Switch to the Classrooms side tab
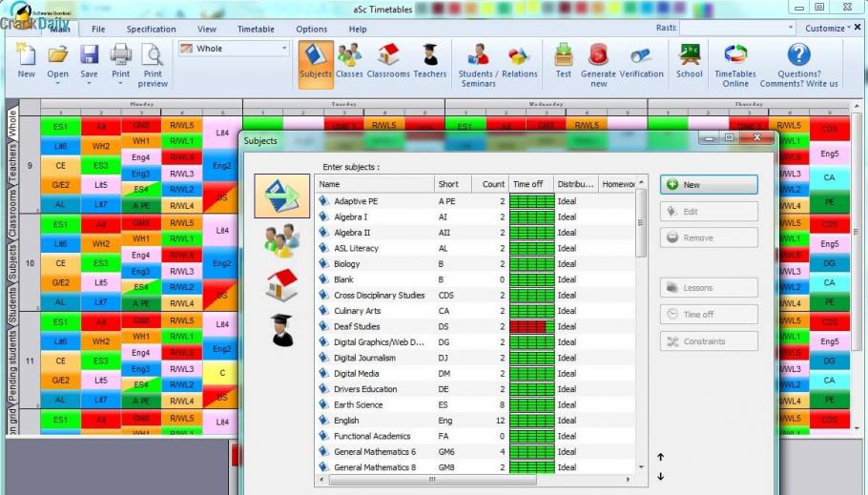This screenshot has height=495, width=868. tap(12, 214)
